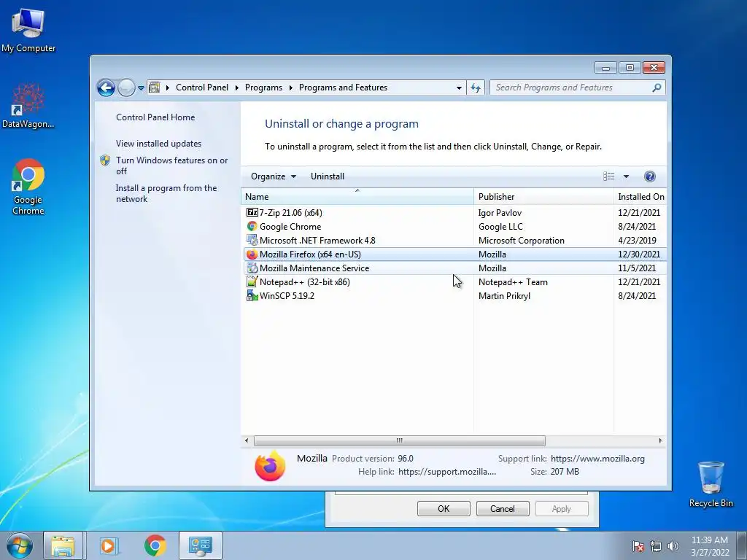Open the address bar history dropdown
747x560 pixels.
pos(459,87)
